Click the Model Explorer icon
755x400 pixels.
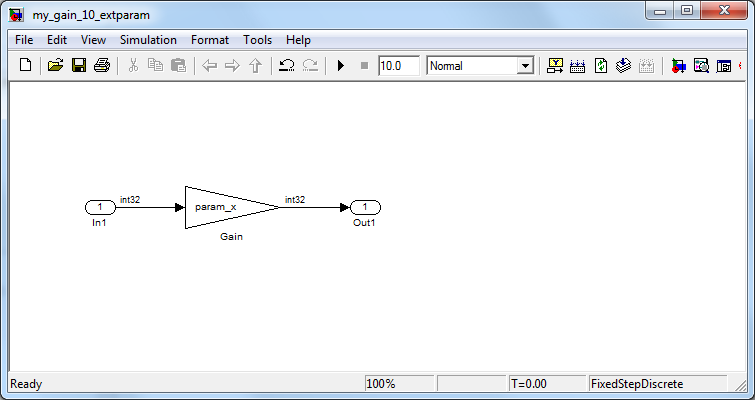coord(701,66)
